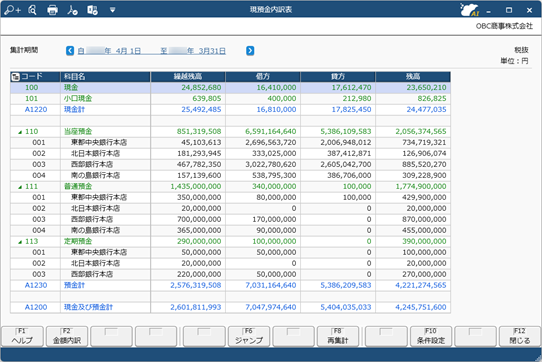542x362 pixels.
Task: Click the 借方 column header
Action: 263,77
